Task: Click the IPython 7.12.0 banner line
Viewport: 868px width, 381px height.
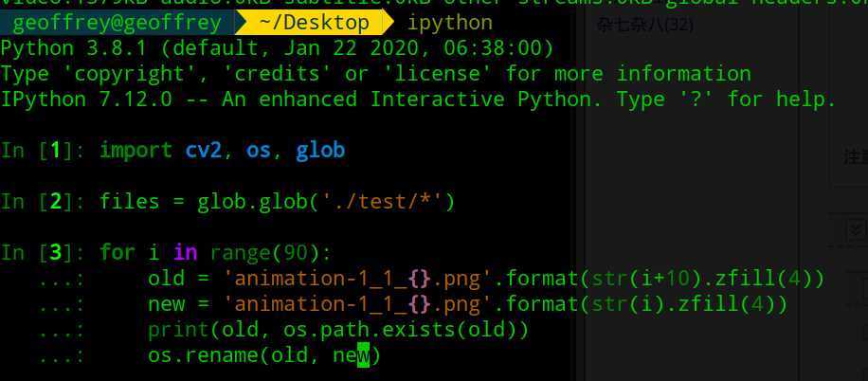Action: click(419, 100)
